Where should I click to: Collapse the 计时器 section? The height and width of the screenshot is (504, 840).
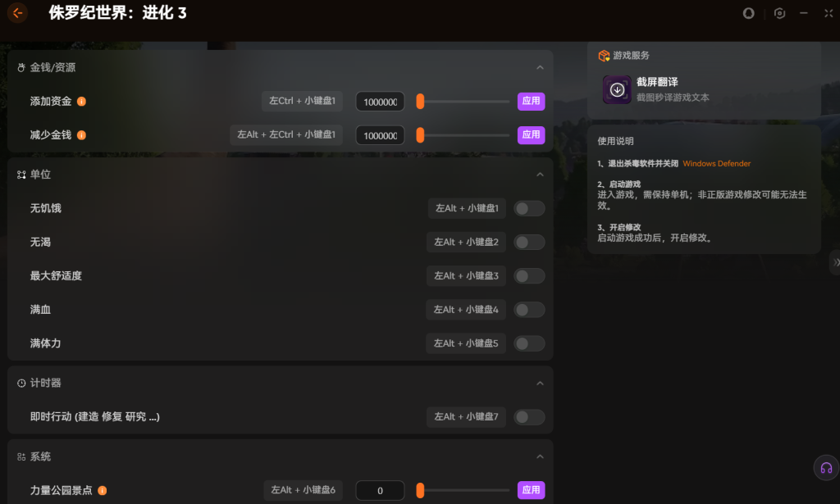[x=540, y=384]
